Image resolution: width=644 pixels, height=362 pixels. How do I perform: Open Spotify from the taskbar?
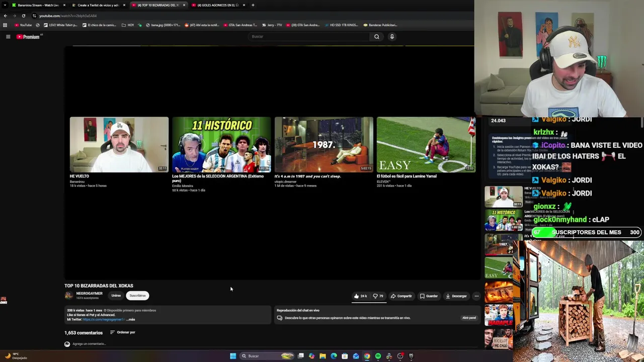click(378, 356)
